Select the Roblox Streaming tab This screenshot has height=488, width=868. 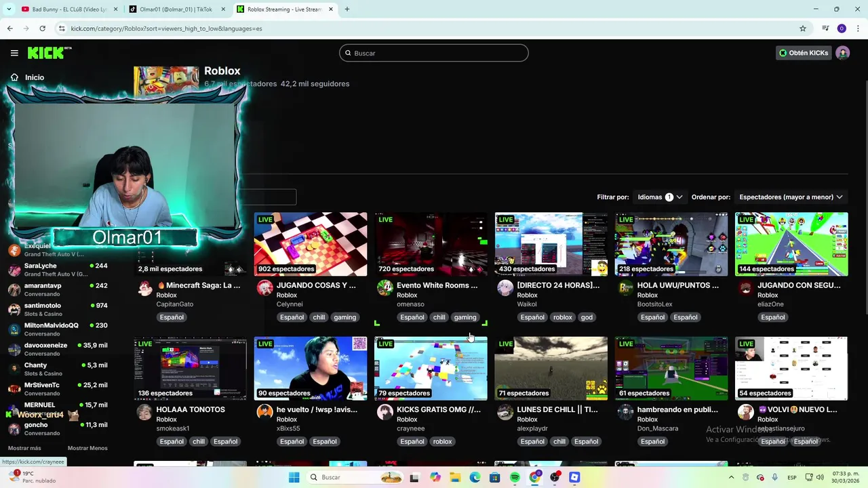(x=285, y=9)
